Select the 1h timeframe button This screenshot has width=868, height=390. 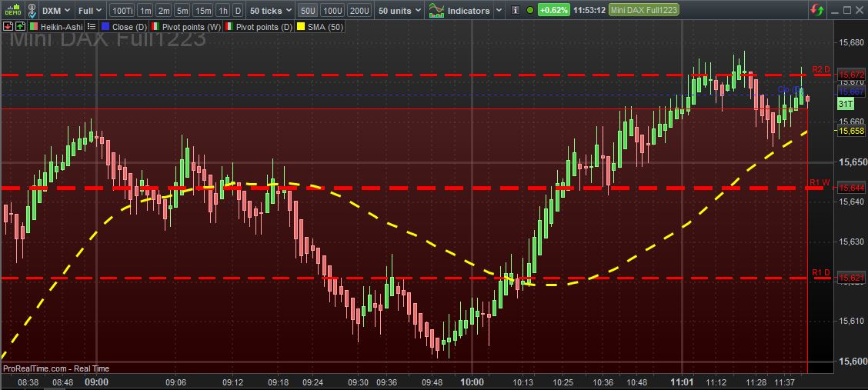tap(222, 10)
